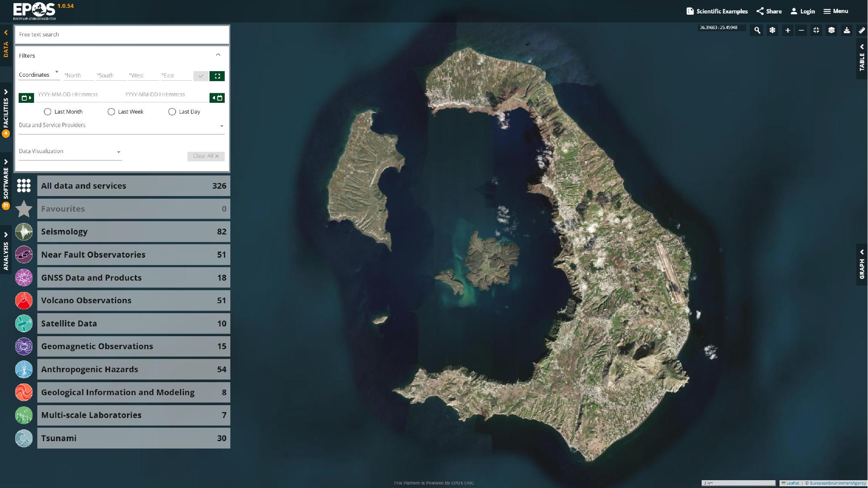The image size is (868, 488).
Task: Click the snowflake map tool icon
Action: 772,30
